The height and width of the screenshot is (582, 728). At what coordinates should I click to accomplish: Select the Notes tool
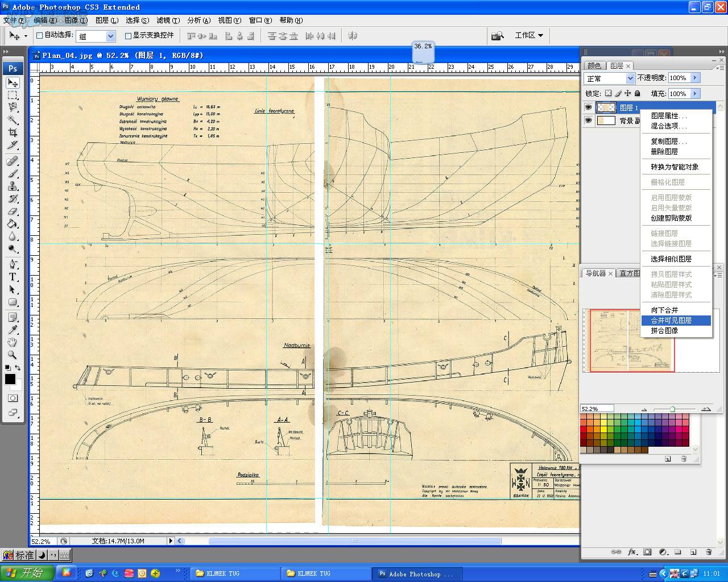coord(13,318)
